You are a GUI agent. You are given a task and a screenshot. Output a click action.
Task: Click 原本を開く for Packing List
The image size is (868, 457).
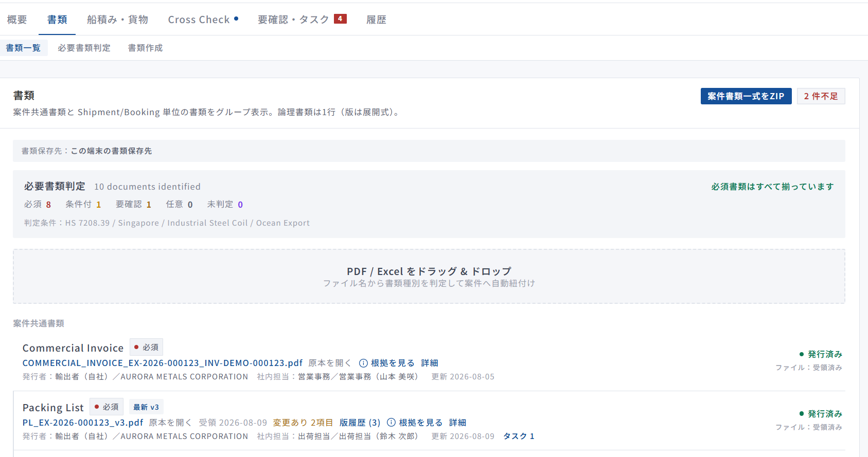click(170, 423)
